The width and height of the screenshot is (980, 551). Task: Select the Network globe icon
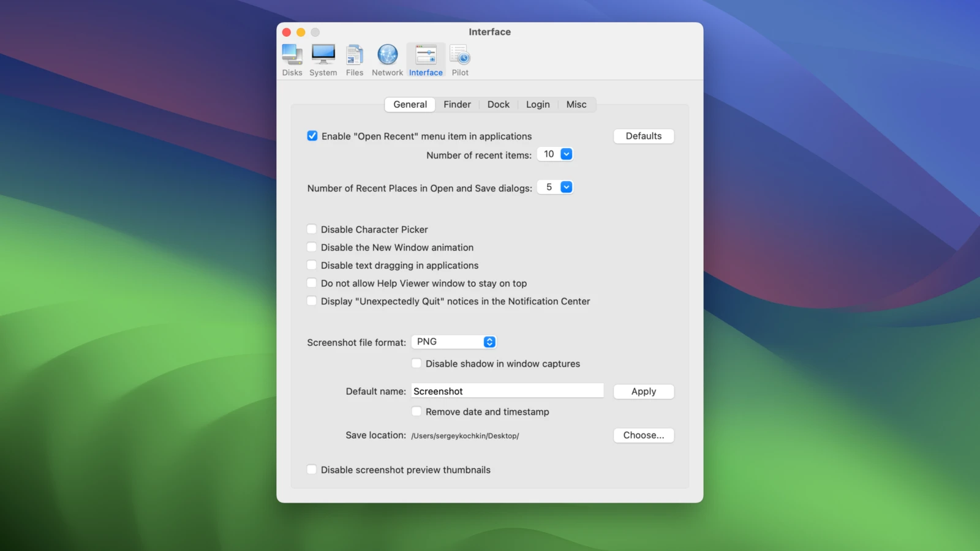point(387,55)
